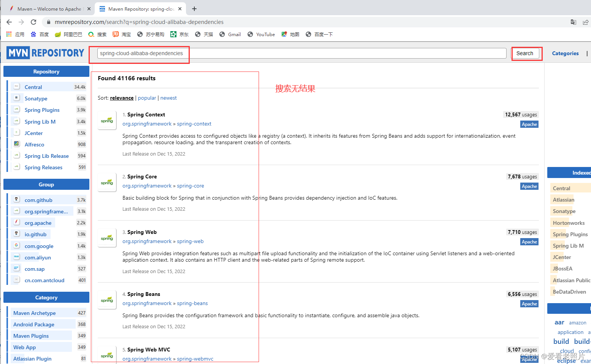Click the Search button

[x=525, y=53]
